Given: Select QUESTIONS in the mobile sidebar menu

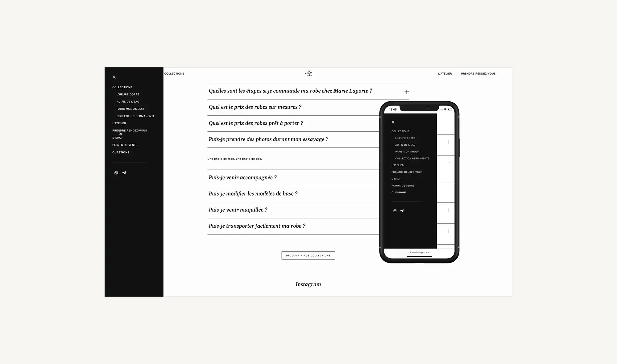Looking at the screenshot, I should click(399, 192).
